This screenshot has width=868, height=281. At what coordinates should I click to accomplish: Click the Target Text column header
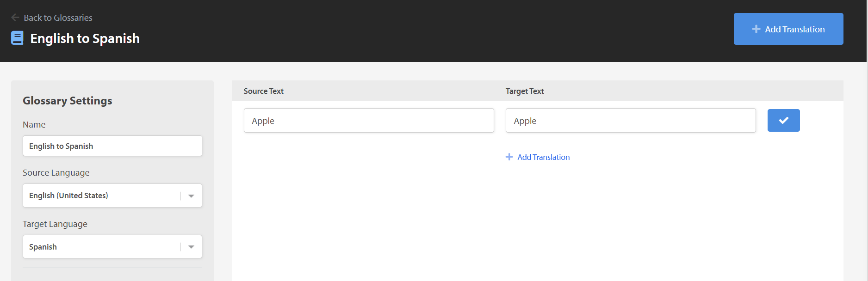pyautogui.click(x=525, y=91)
